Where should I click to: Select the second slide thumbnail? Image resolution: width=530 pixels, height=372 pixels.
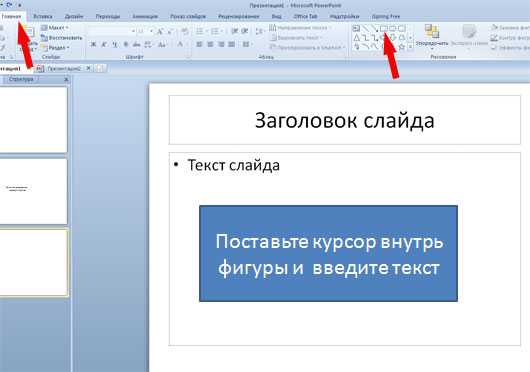(33, 191)
